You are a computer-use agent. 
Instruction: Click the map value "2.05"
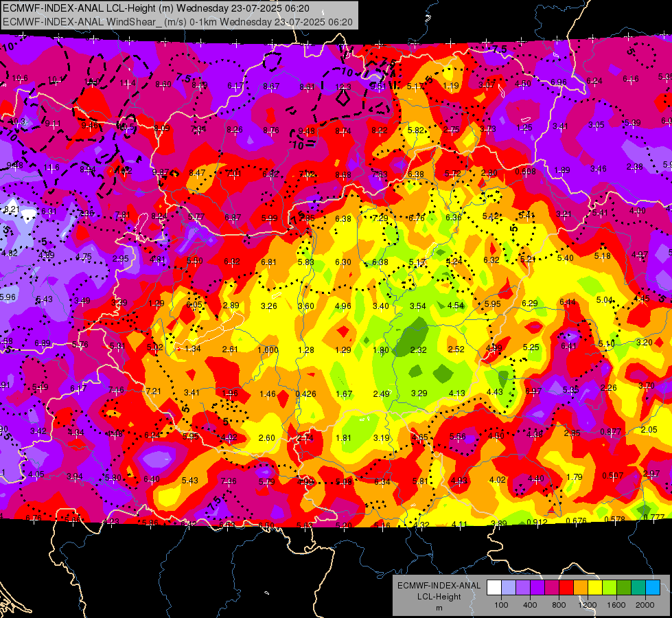coord(649,430)
